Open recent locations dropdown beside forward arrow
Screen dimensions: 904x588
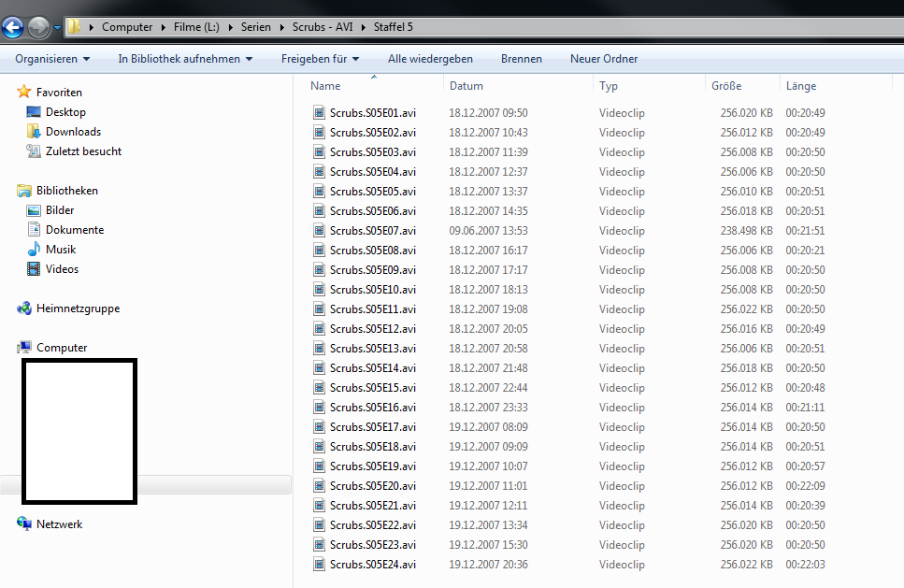[57, 28]
